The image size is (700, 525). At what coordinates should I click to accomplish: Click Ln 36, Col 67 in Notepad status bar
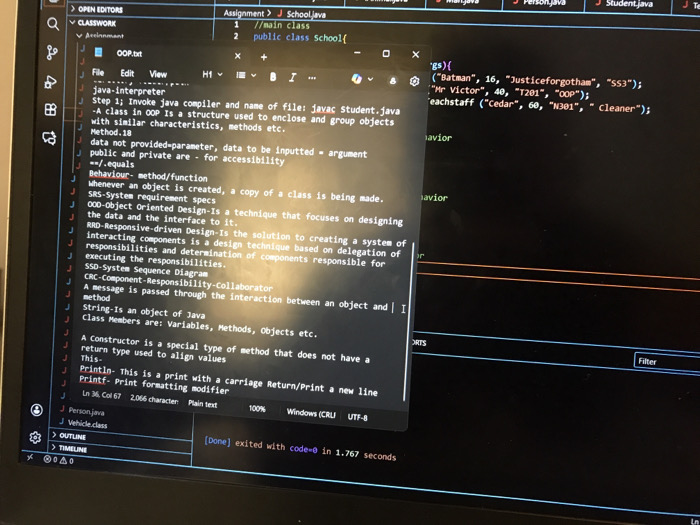(101, 395)
